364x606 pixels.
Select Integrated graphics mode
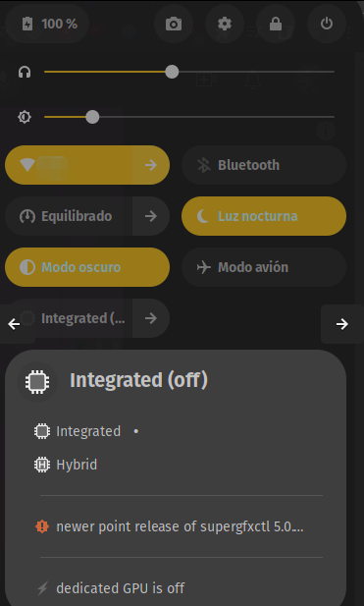(x=87, y=431)
